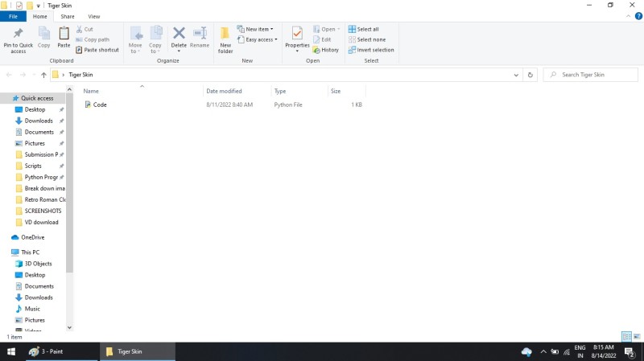644x361 pixels.
Task: Click the Back navigation arrow
Action: point(9,75)
